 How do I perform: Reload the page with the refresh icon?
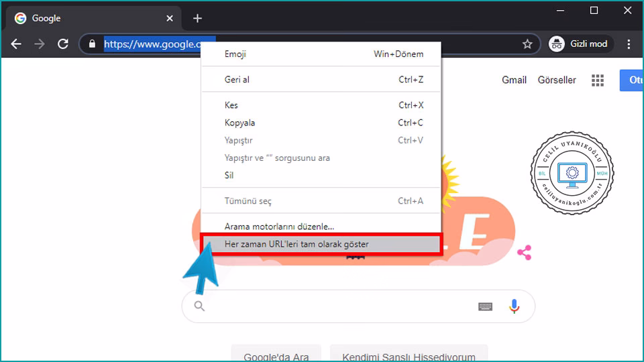[63, 44]
